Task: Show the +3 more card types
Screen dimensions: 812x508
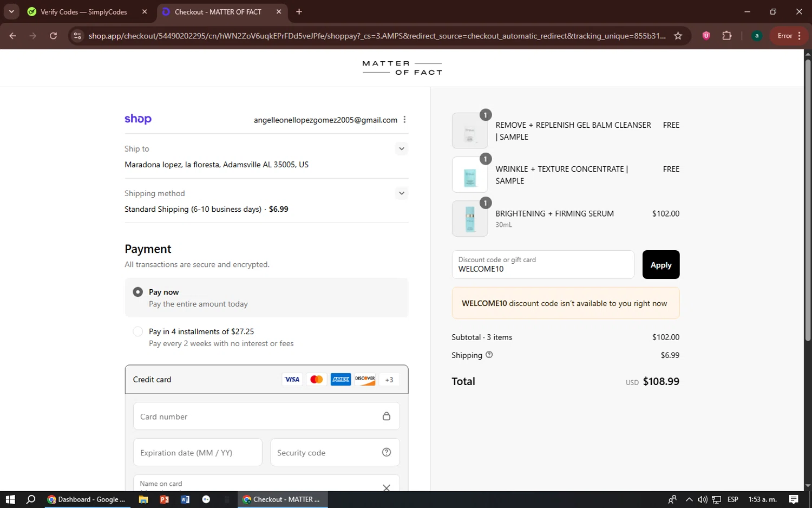Action: tap(389, 380)
